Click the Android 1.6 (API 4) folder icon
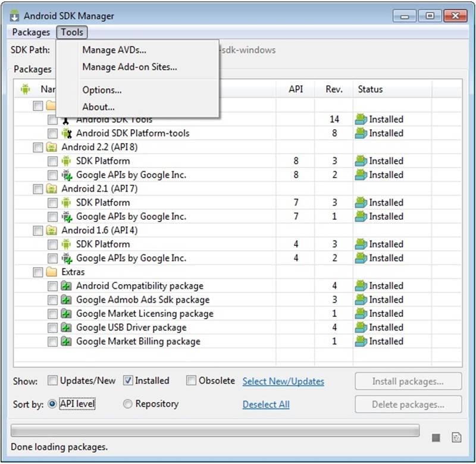 pos(52,231)
